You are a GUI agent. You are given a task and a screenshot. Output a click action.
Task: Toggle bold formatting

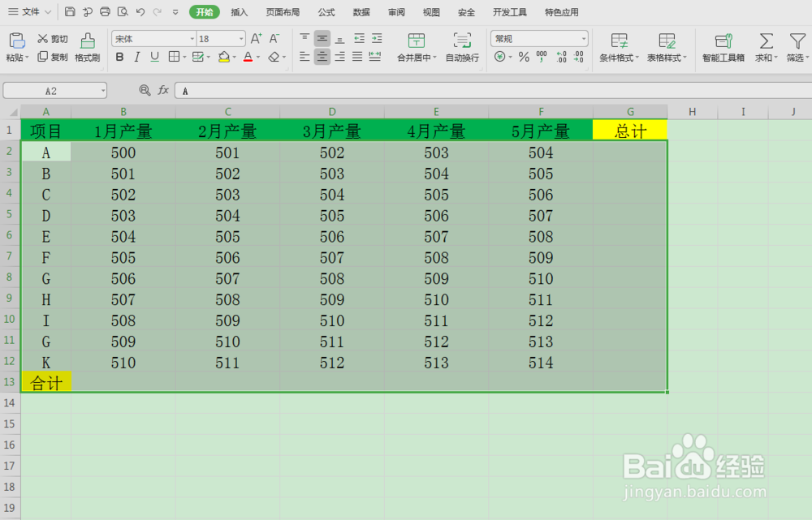tap(119, 57)
